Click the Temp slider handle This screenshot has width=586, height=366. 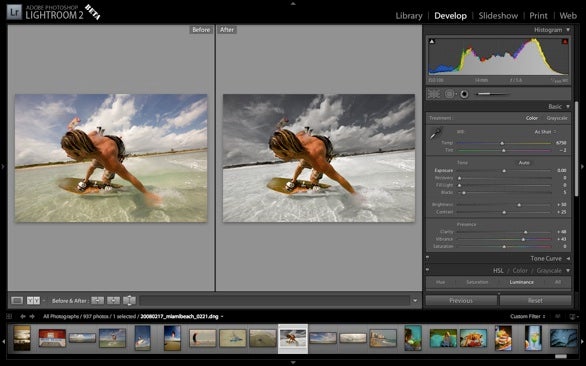(x=502, y=143)
